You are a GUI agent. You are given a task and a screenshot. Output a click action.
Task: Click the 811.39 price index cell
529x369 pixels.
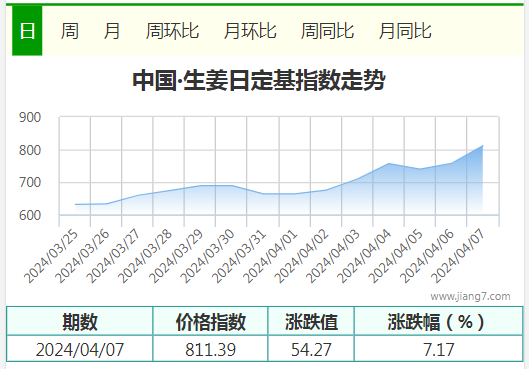(x=211, y=349)
